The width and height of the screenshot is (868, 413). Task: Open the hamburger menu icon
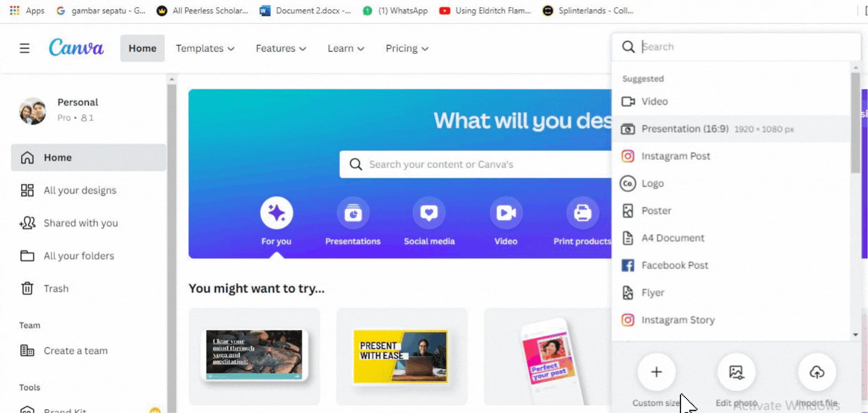pos(24,48)
